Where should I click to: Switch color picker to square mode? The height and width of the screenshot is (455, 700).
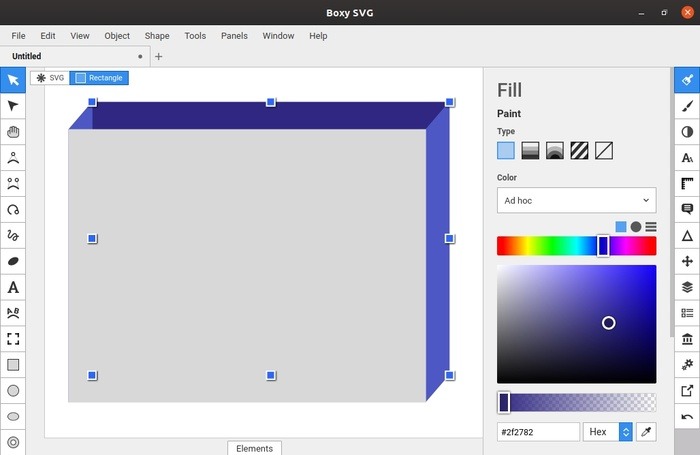621,227
